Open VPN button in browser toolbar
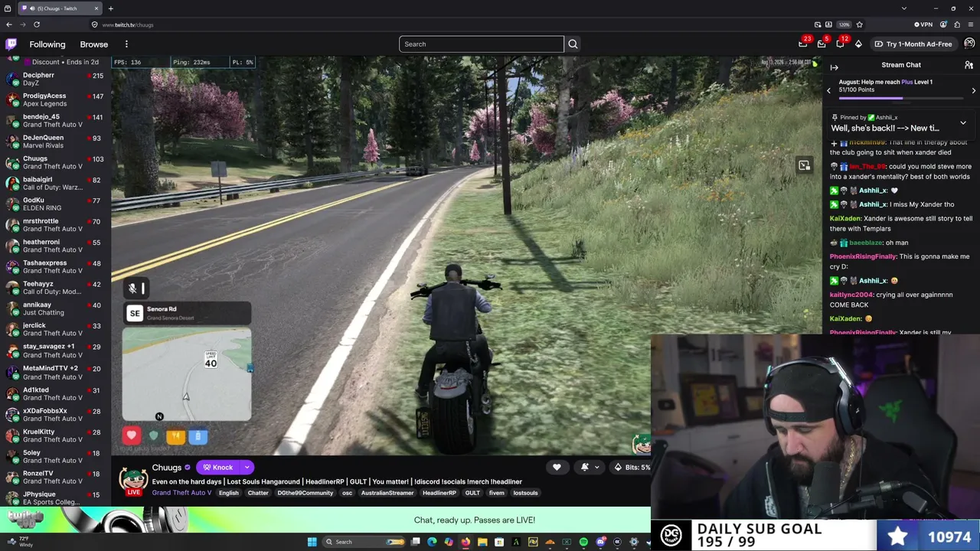 [924, 24]
